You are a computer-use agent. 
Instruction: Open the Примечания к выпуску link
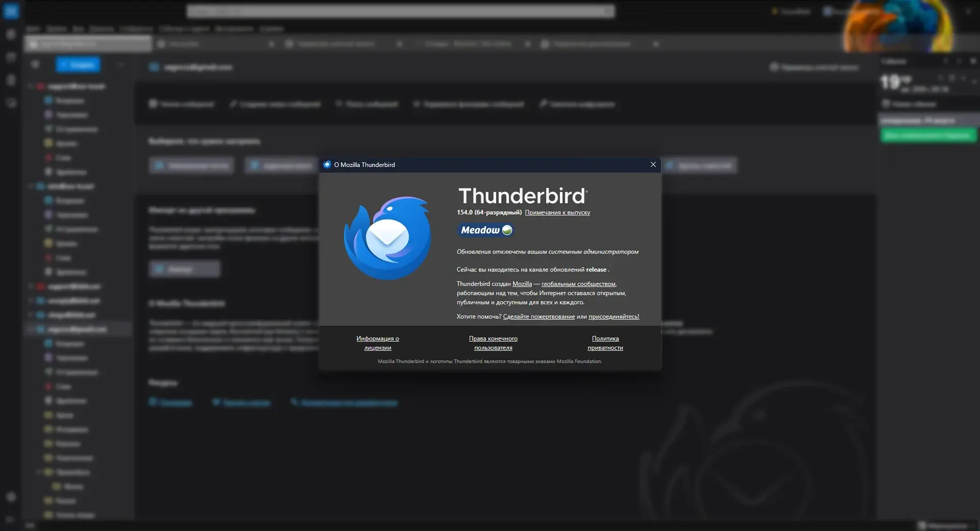(x=557, y=212)
